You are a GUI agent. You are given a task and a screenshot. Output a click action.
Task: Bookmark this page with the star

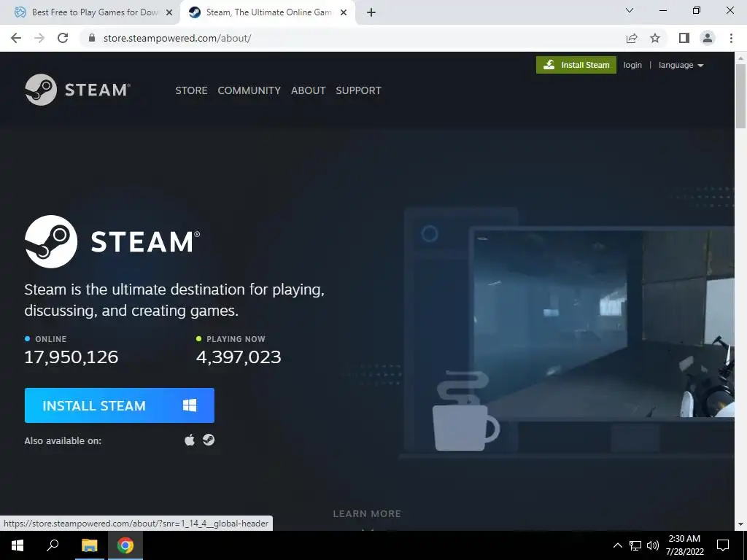click(655, 38)
